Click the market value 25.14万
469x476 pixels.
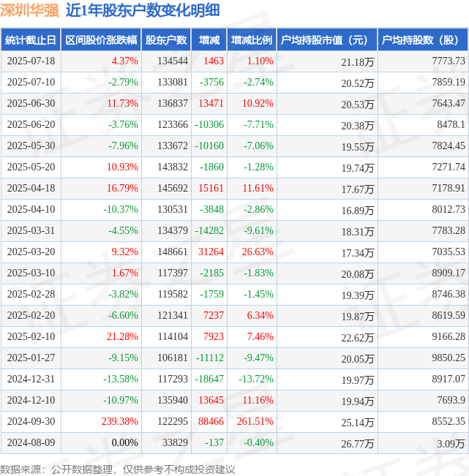[358, 423]
